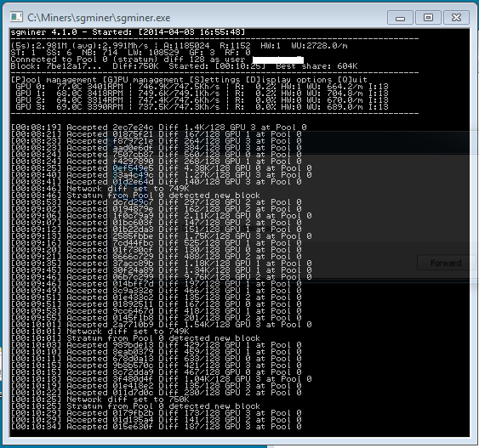
Task: Click log line Accepted 2ec7e24c
Action: tap(158, 127)
